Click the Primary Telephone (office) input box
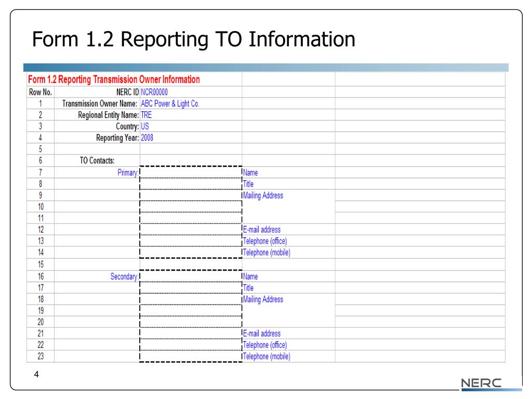This screenshot has height=399, width=532. coord(191,241)
